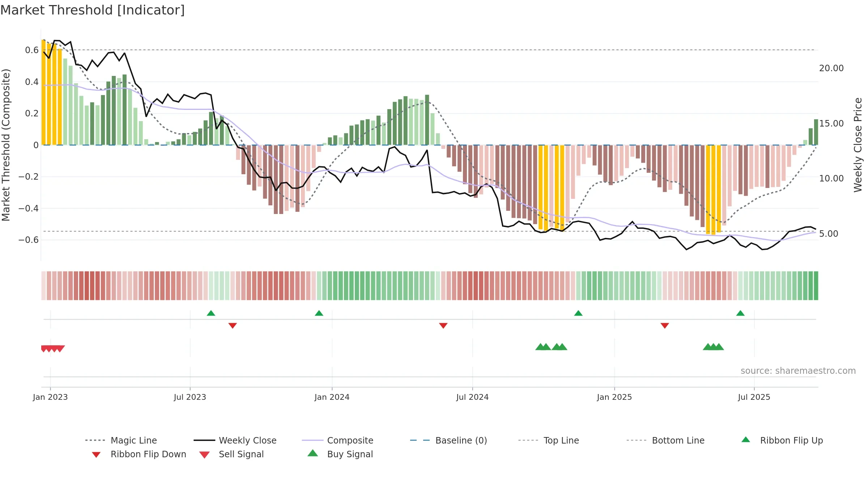Toggle the Top Line legend entry
The image size is (868, 488).
[548, 440]
